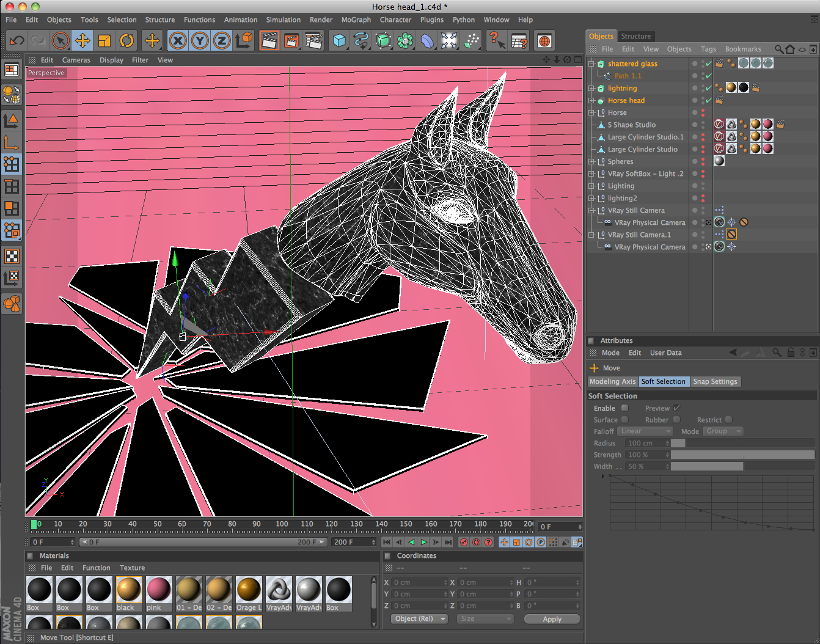Choose the Rotate tool in the top toolbar

click(126, 41)
